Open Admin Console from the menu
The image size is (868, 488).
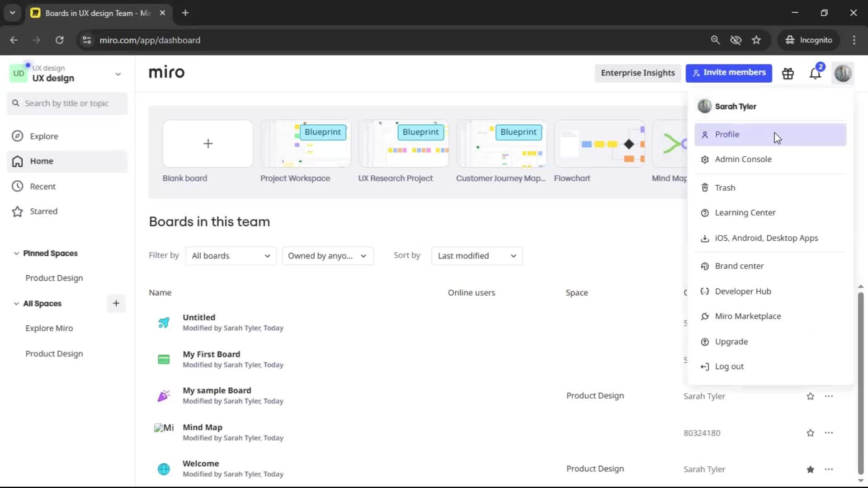770,160
